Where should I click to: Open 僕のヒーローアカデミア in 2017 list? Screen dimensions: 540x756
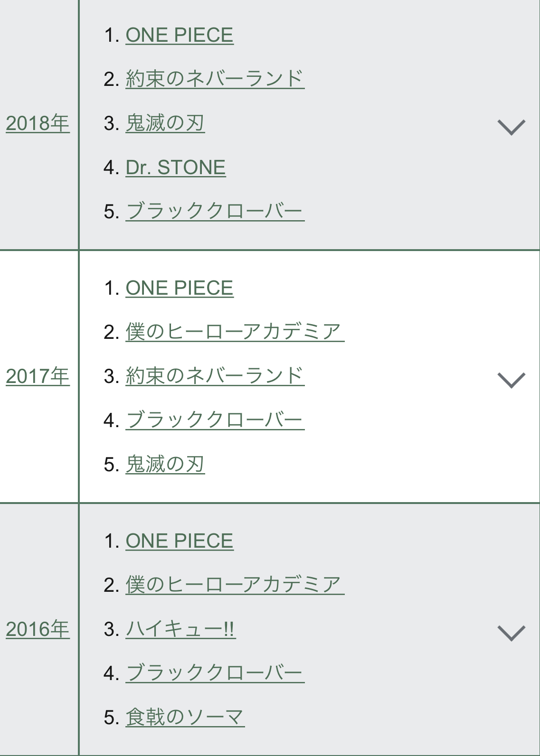[235, 332]
